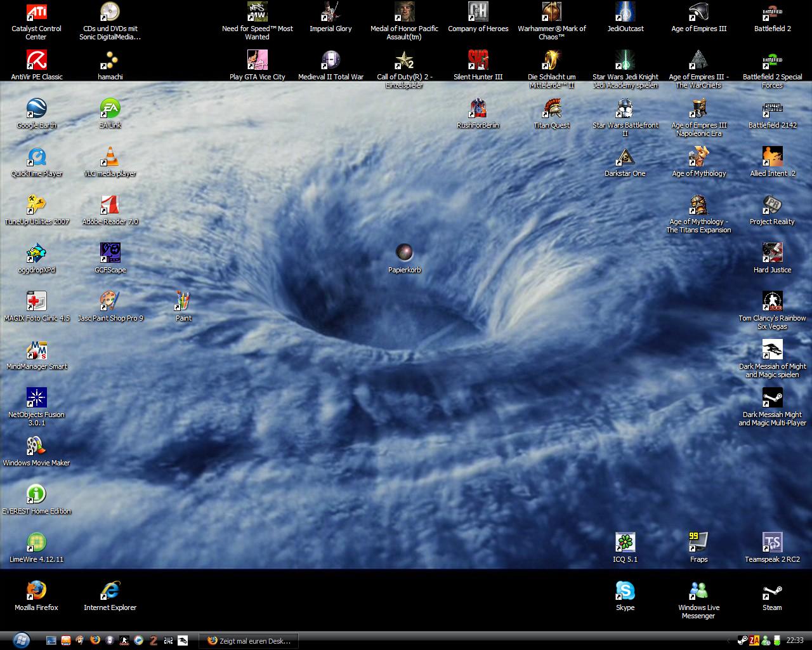Open Jasc Paint Shop Pro 9 shortcut
812x650 pixels.
click(110, 302)
